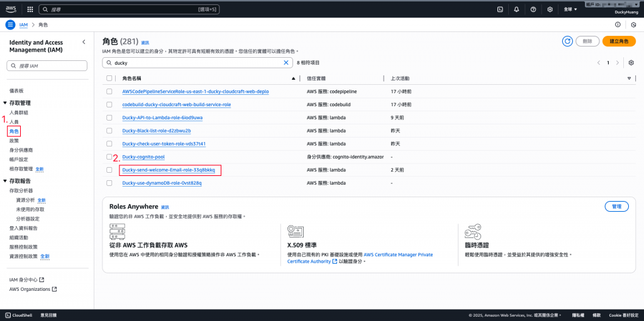Viewport: 644px width, 321px height.
Task: Check codebuild-ducky-cloudcraft row checkbox
Action: [109, 105]
